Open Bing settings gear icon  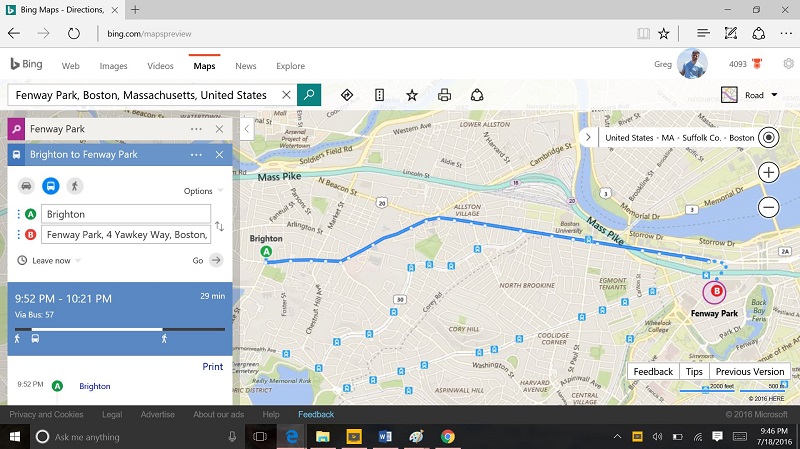tap(788, 64)
